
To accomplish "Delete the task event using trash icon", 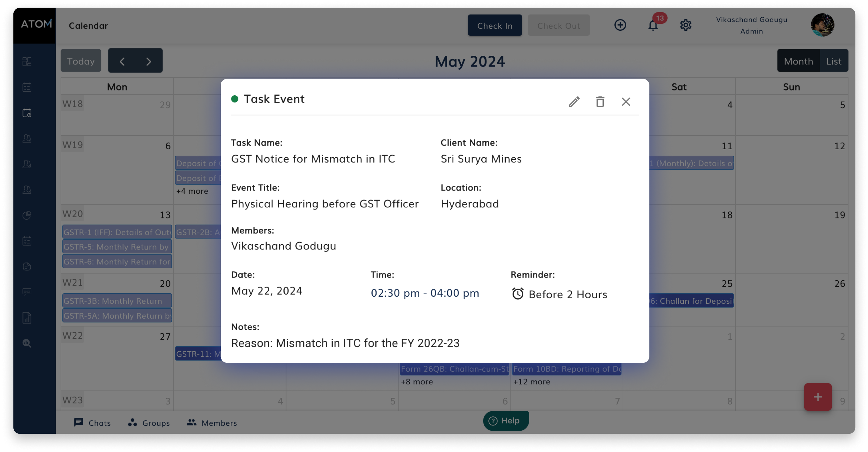I will click(x=600, y=101).
